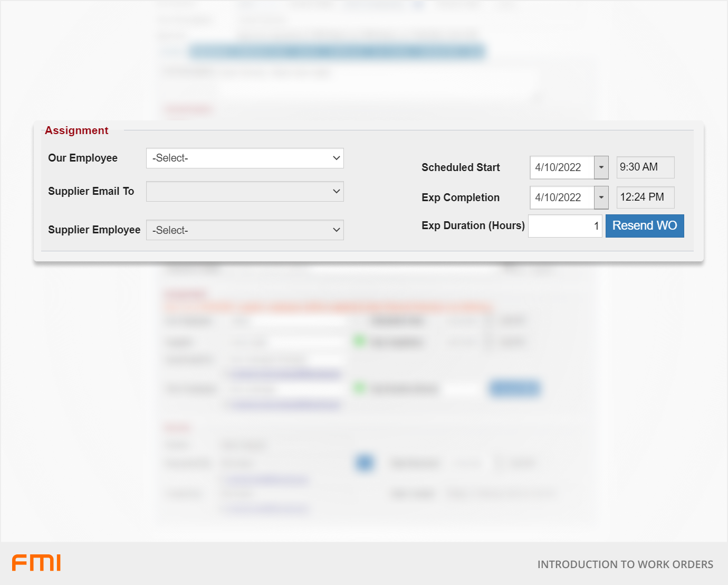
Task: Click the Supplier Email To label
Action: [x=91, y=191]
